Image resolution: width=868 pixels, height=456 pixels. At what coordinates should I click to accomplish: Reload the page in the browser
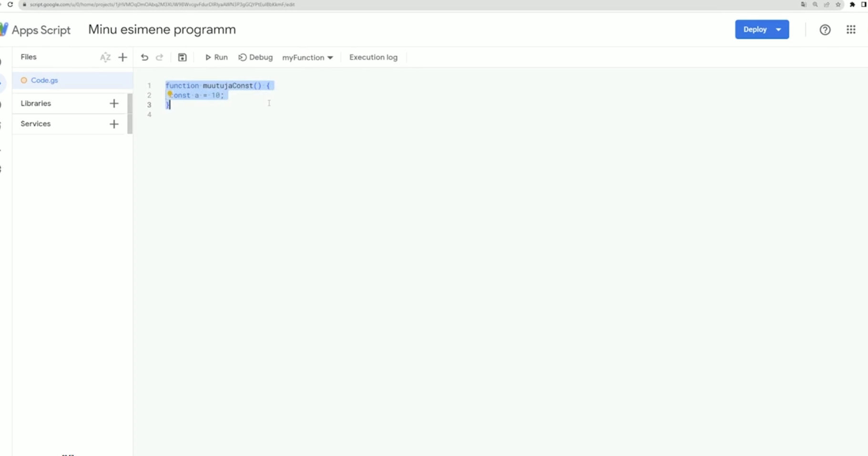point(10,4)
